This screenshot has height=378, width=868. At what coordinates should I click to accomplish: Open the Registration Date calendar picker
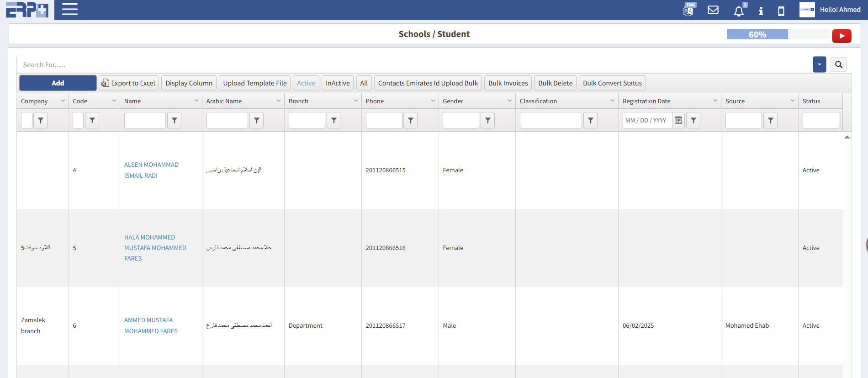(x=678, y=120)
